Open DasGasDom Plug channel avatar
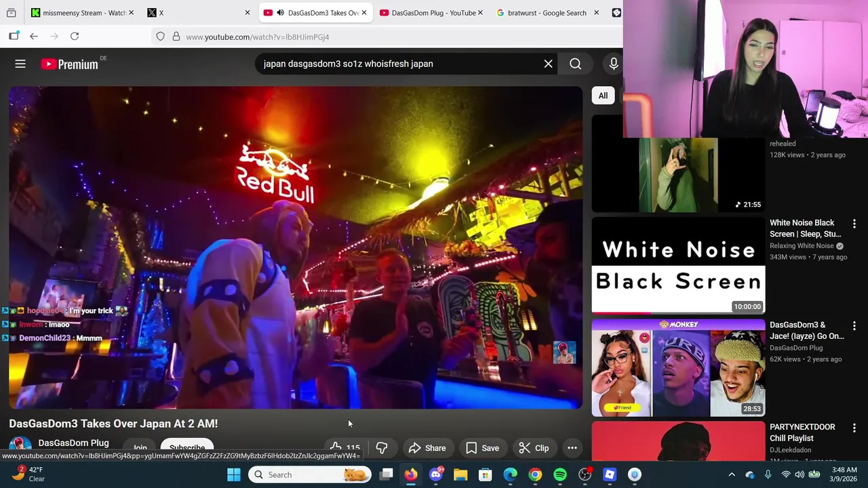This screenshot has height=488, width=868. coord(20,446)
